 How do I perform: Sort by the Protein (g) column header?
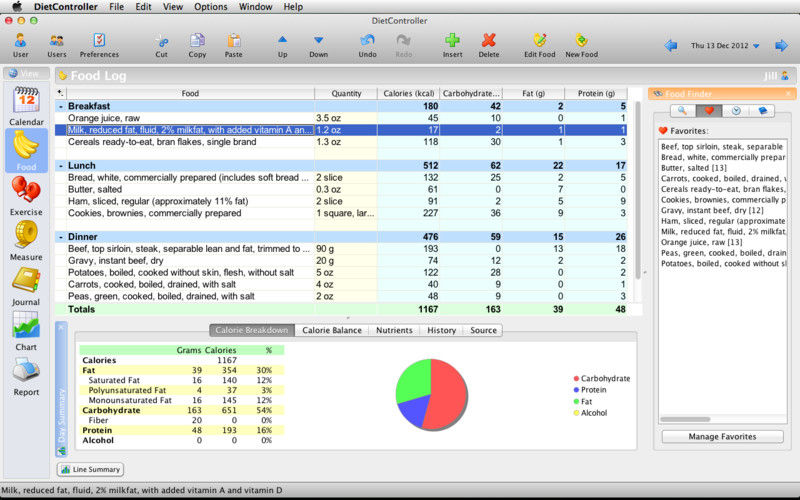coord(596,93)
